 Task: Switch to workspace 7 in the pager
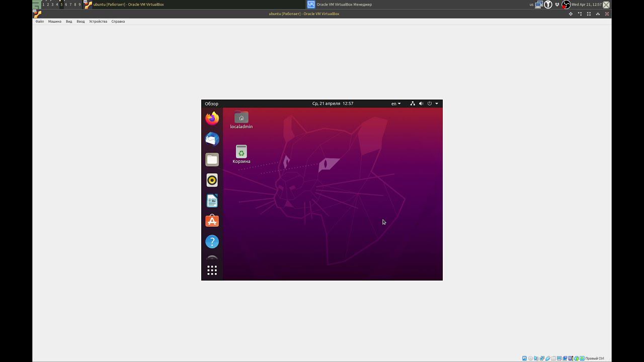[70, 5]
